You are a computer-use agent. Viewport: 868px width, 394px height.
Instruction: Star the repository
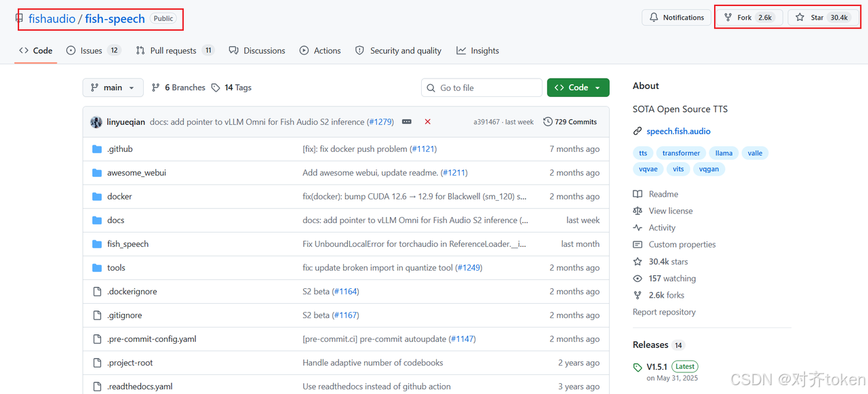(x=822, y=18)
